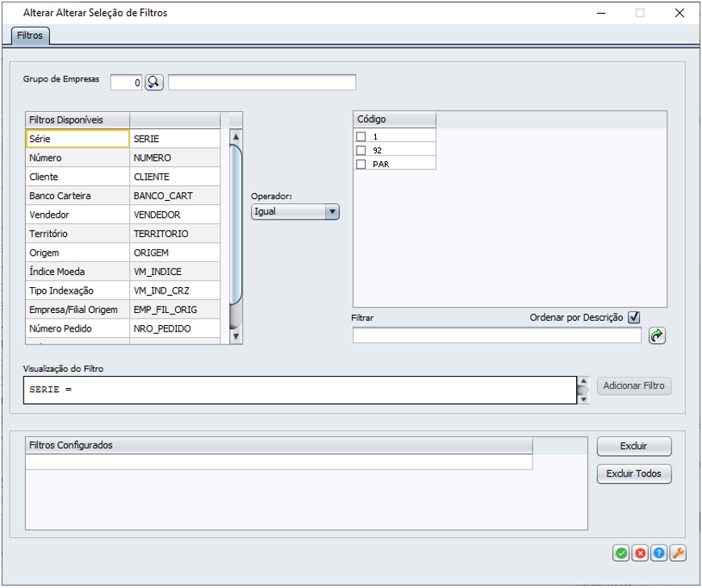Click the Filtros Configurados column header
Screen dimensions: 702x588
click(279, 445)
